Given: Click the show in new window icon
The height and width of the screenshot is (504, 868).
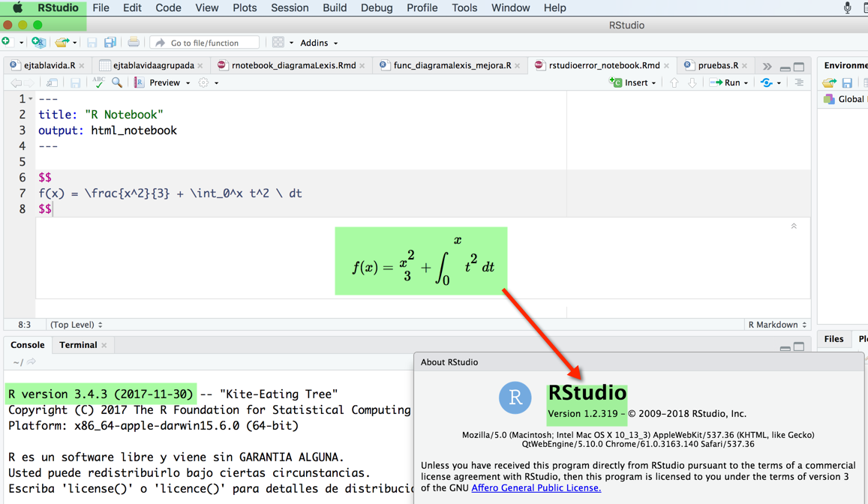Looking at the screenshot, I should pos(50,82).
